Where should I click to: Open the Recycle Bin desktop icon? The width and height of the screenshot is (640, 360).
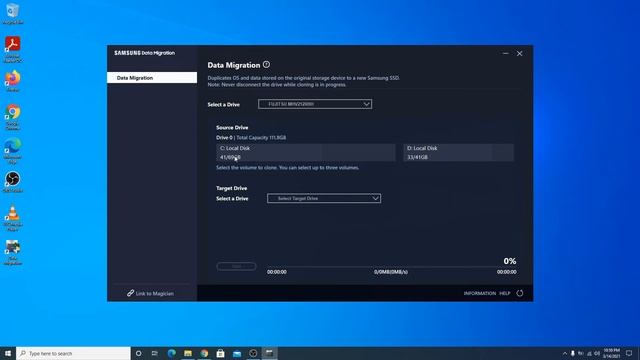[13, 13]
